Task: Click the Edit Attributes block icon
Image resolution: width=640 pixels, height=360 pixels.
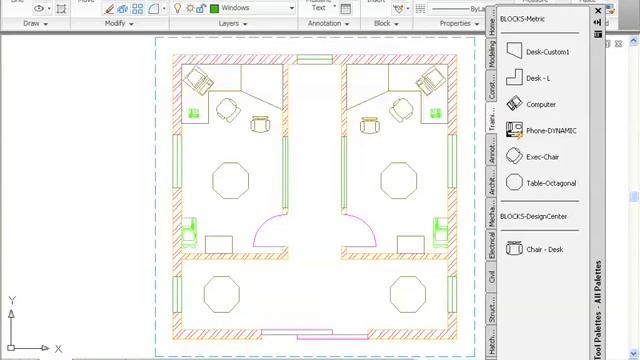Action: [398, 9]
